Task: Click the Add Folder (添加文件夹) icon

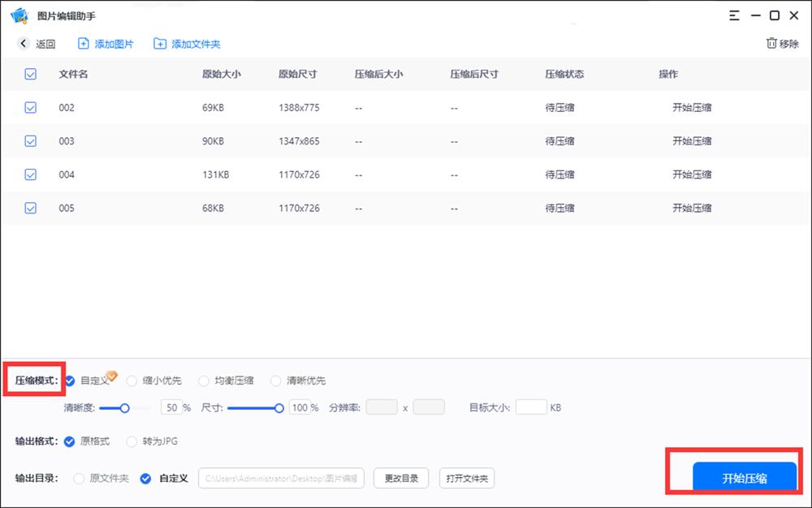Action: click(160, 44)
